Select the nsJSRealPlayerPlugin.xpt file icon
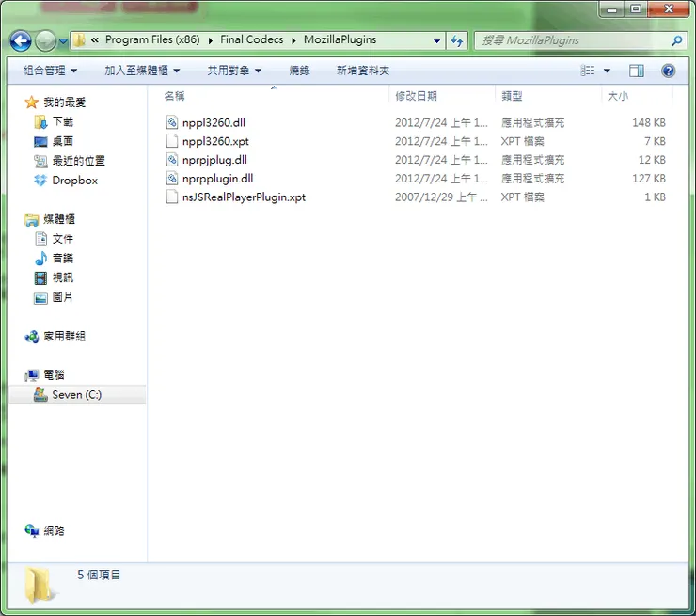The height and width of the screenshot is (616, 696). [172, 197]
